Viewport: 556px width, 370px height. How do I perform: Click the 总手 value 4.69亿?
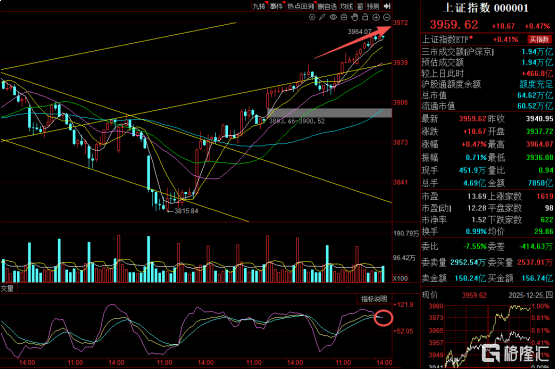click(474, 183)
